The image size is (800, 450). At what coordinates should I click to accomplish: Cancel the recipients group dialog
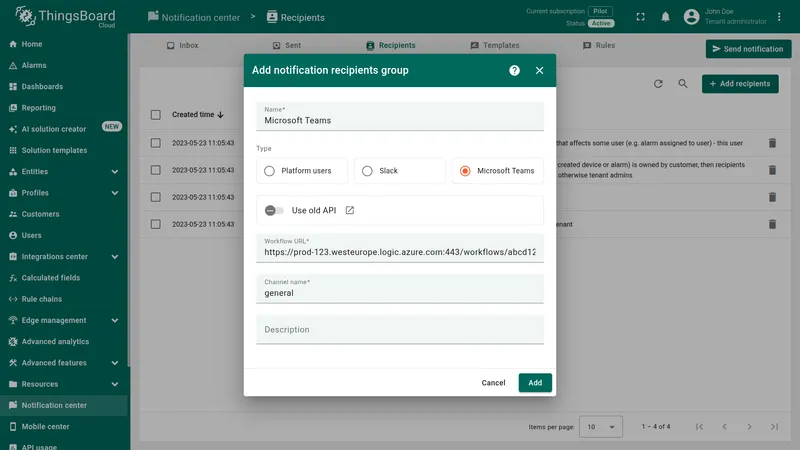point(493,383)
